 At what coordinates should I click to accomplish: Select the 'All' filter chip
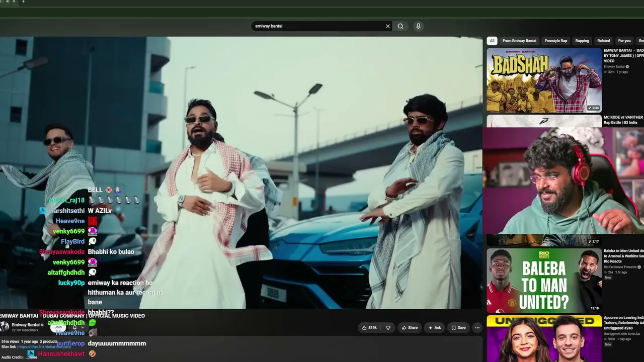point(492,41)
